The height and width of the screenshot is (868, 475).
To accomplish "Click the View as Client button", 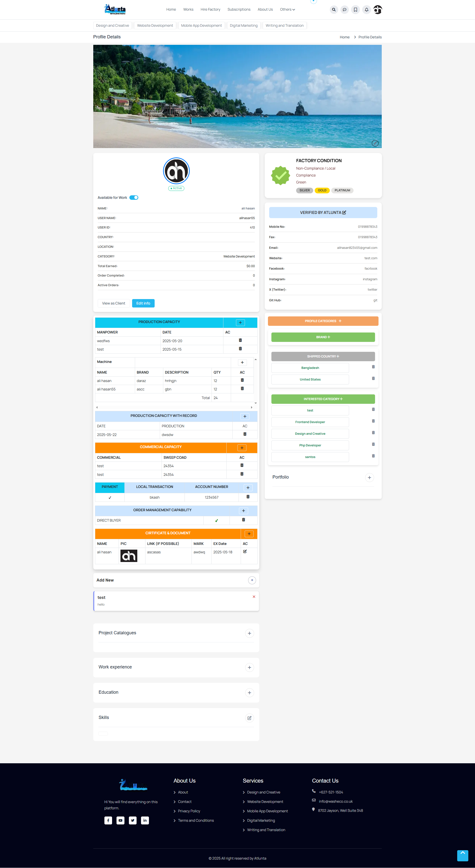I will coord(114,303).
